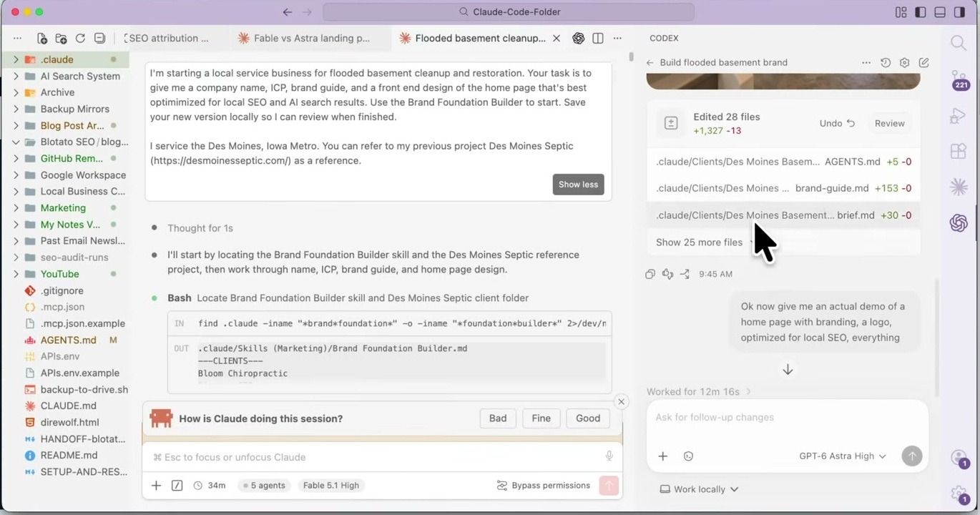
Task: Open explorer more actions ellipsis menu
Action: click(17, 39)
